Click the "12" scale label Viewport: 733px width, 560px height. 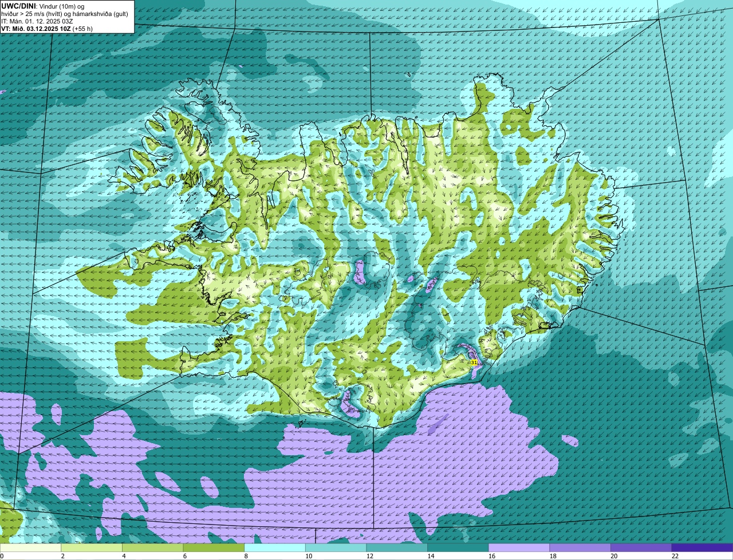click(369, 556)
